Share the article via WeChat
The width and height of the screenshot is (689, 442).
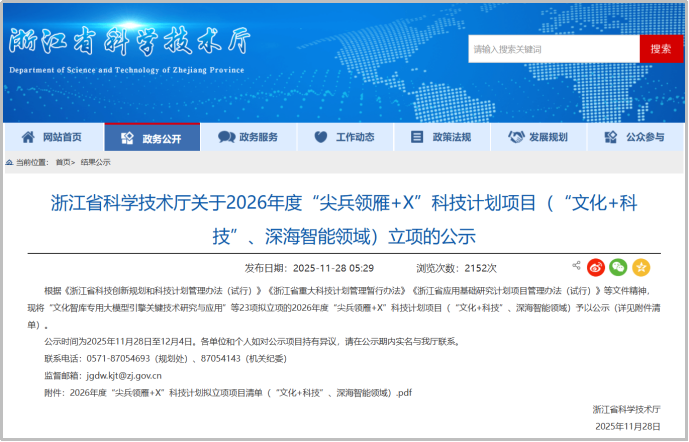[x=618, y=267]
